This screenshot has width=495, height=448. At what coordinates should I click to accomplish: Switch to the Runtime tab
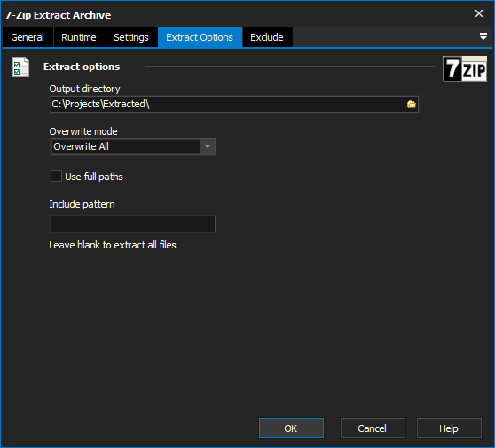coord(79,37)
